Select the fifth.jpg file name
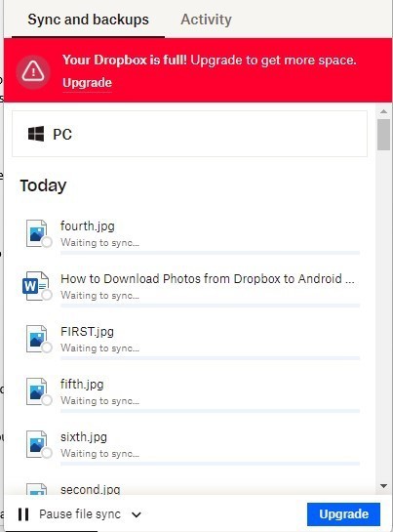 click(x=82, y=384)
